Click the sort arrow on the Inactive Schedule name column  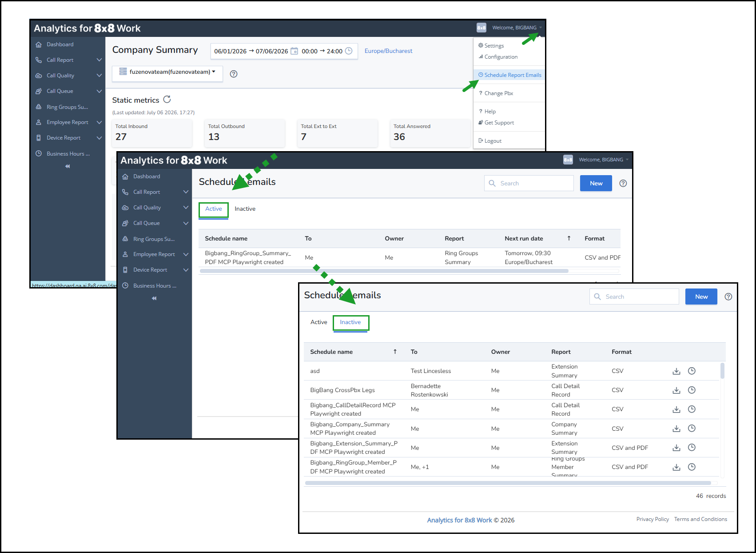395,352
